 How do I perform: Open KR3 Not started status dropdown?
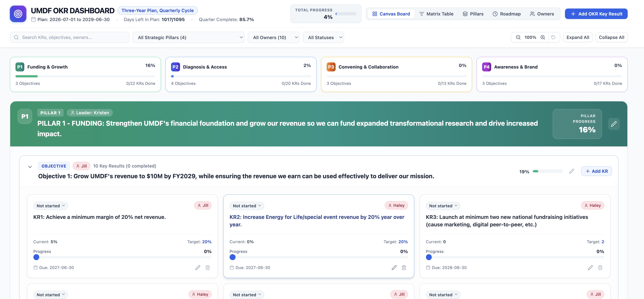443,206
